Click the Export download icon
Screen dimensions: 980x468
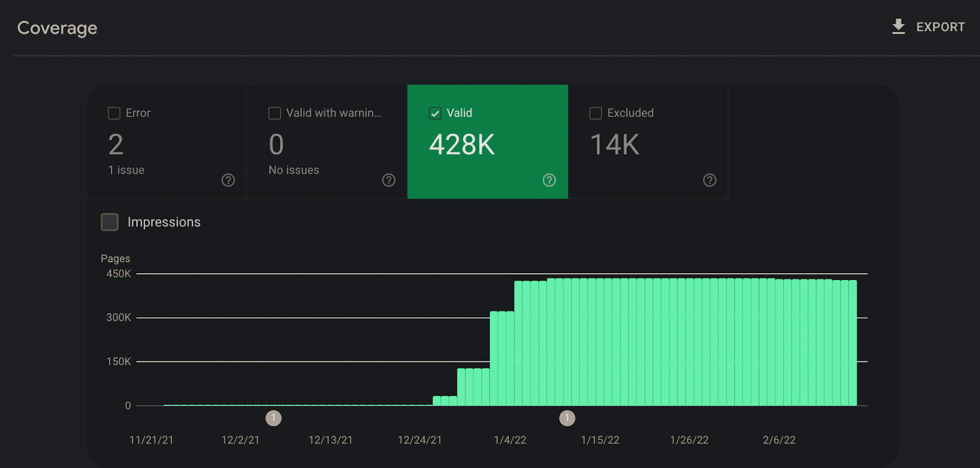point(898,26)
